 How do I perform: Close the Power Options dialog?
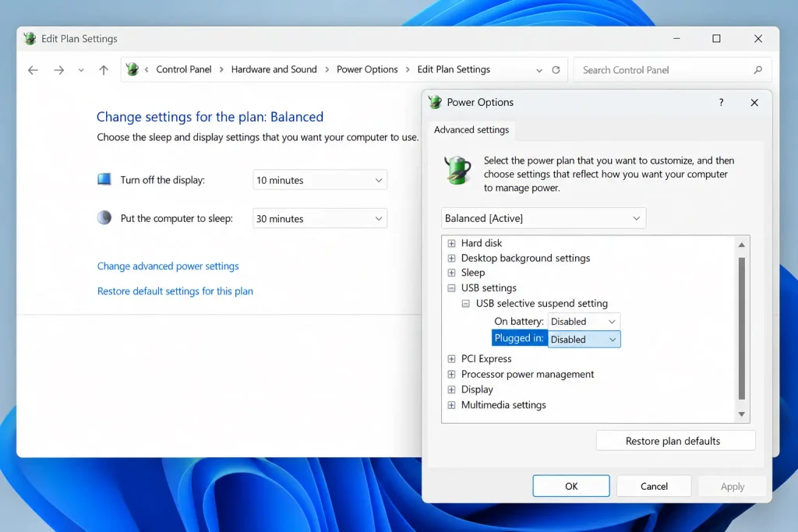click(754, 103)
